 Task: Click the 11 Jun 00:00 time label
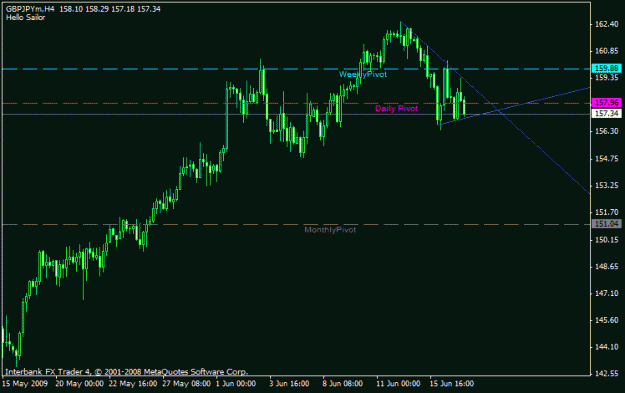point(398,384)
